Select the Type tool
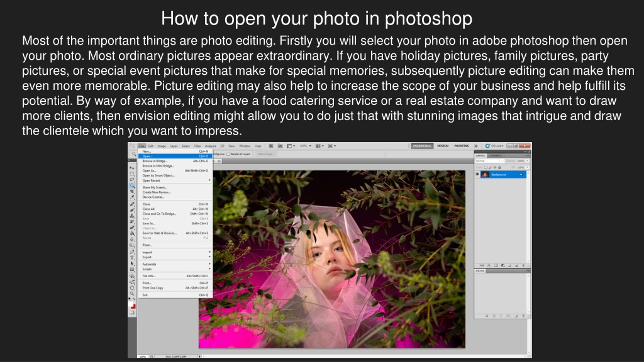 coord(132,257)
